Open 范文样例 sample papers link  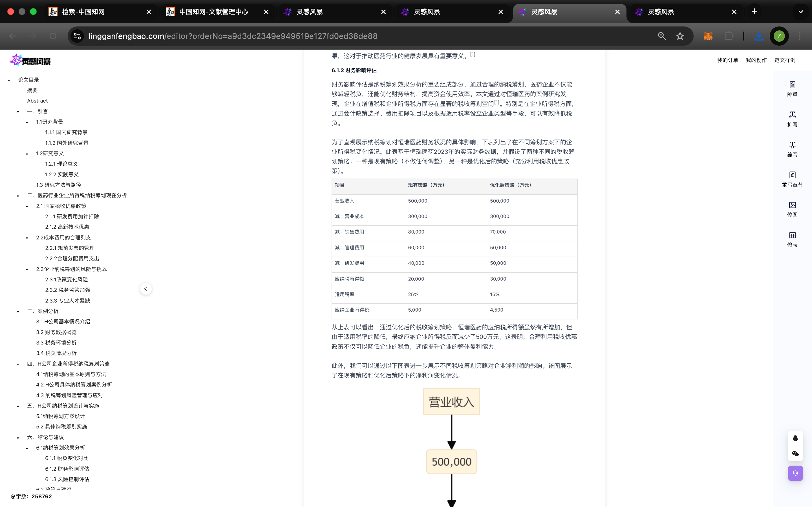pos(784,60)
